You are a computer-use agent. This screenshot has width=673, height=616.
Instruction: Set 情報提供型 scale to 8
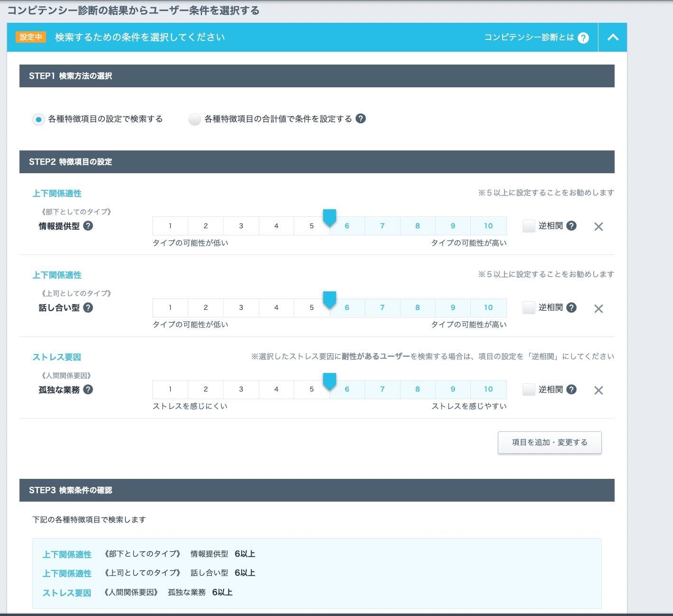(418, 226)
